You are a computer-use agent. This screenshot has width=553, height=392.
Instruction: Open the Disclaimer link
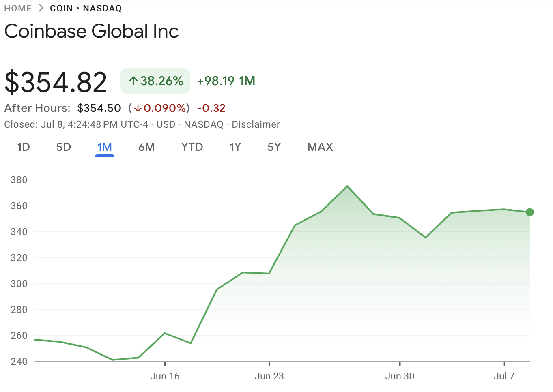(256, 124)
